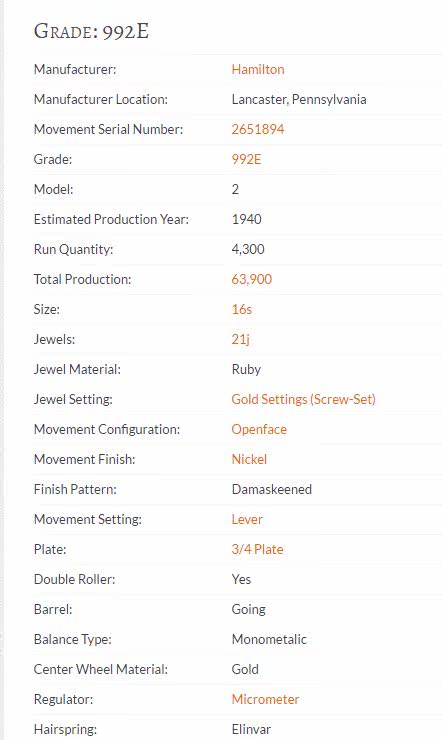
Task: Open the Hamilton manufacturer link
Action: (x=258, y=69)
